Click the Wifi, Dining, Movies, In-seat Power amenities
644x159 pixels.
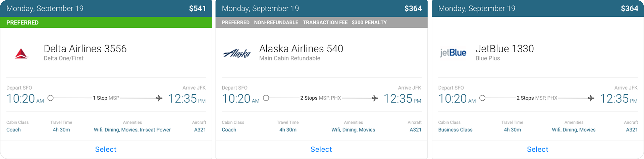coord(132,130)
